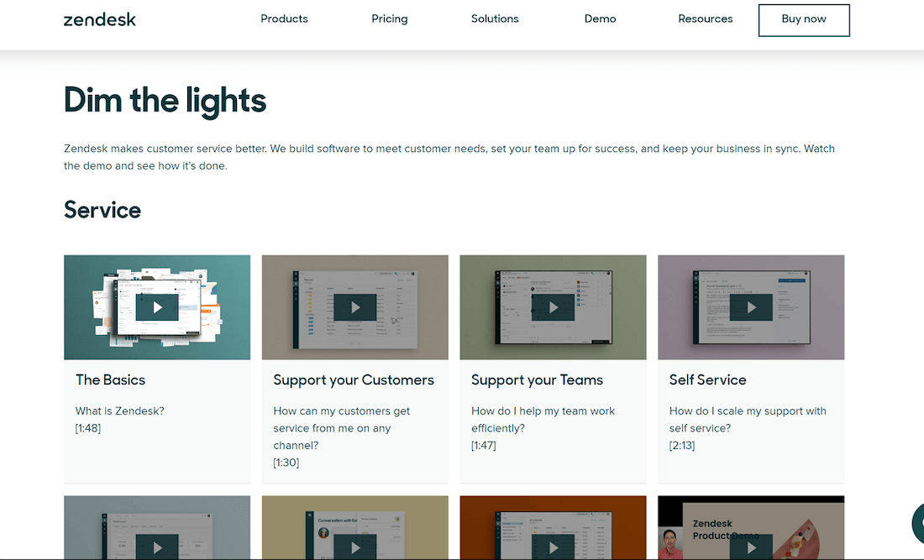Open the Solutions menu
The width and height of the screenshot is (924, 560).
(x=495, y=18)
